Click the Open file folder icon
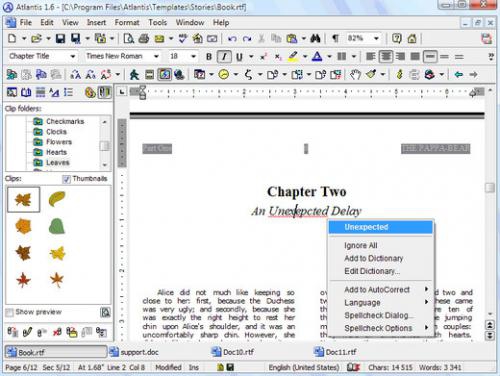Image resolution: width=500 pixels, height=376 pixels. (x=36, y=39)
